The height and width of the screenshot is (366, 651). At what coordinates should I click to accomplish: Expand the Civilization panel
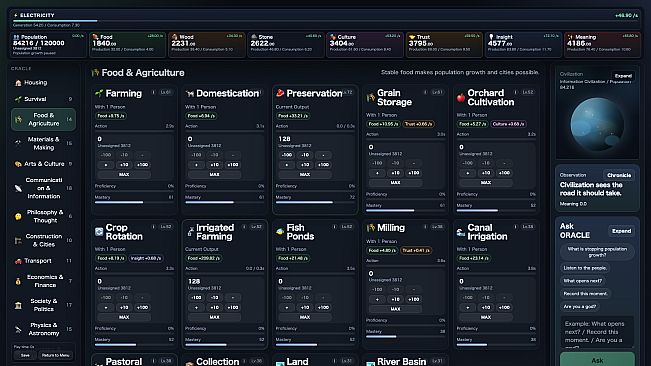[623, 76]
